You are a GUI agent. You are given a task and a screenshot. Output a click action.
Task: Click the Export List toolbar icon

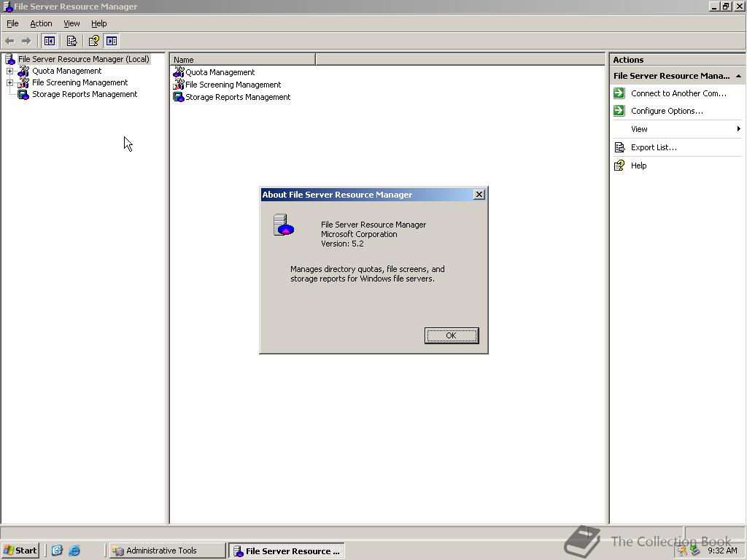71,41
